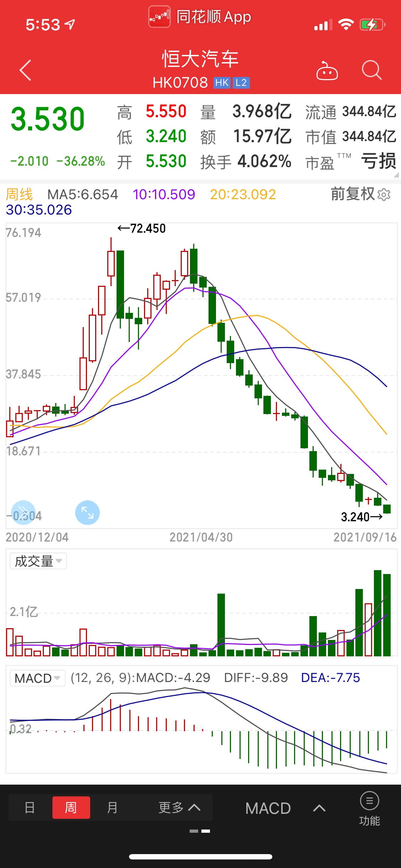
Task: Expand the bottom MACD indicator selector
Action: 285,808
